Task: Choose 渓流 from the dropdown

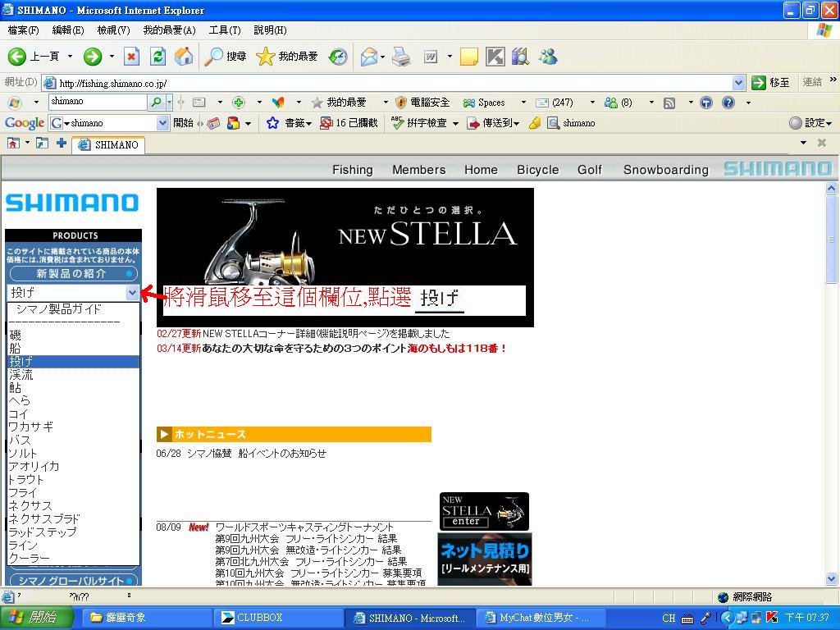Action: pyautogui.click(x=73, y=374)
